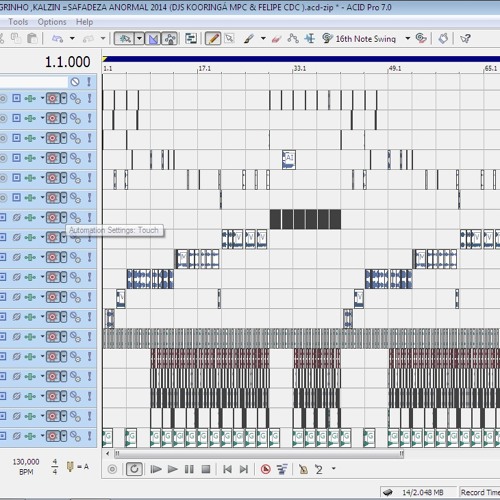This screenshot has height=500, width=500.
Task: Click the blue loop region bar
Action: (x=301, y=59)
